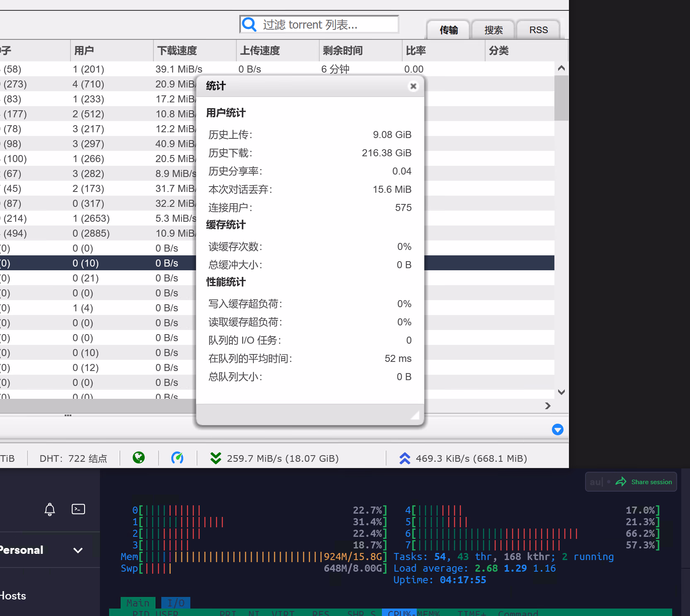Click the Share session arrow icon
The height and width of the screenshot is (616, 690).
click(621, 482)
